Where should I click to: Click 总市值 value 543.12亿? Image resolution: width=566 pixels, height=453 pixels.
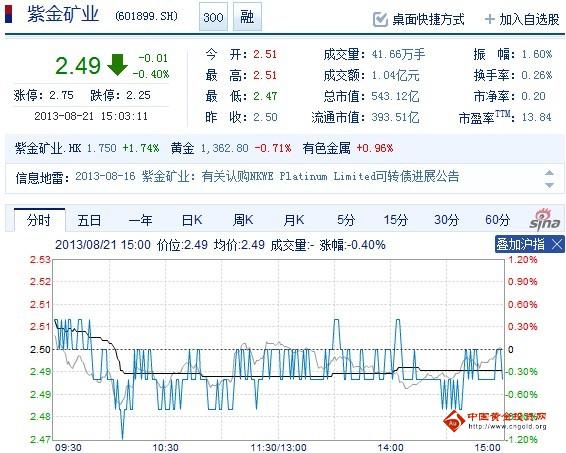tap(395, 96)
